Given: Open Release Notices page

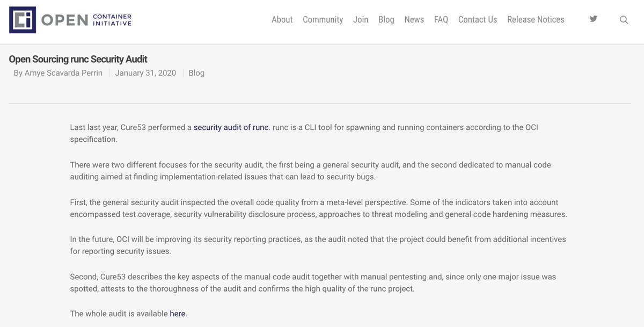Looking at the screenshot, I should coord(536,19).
